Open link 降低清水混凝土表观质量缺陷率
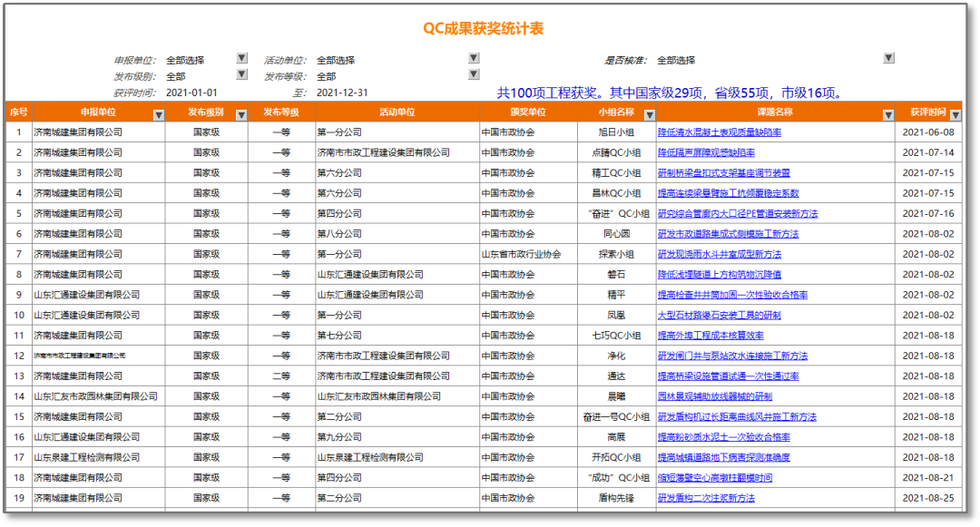Viewport: 980px width, 527px height. coord(719,132)
